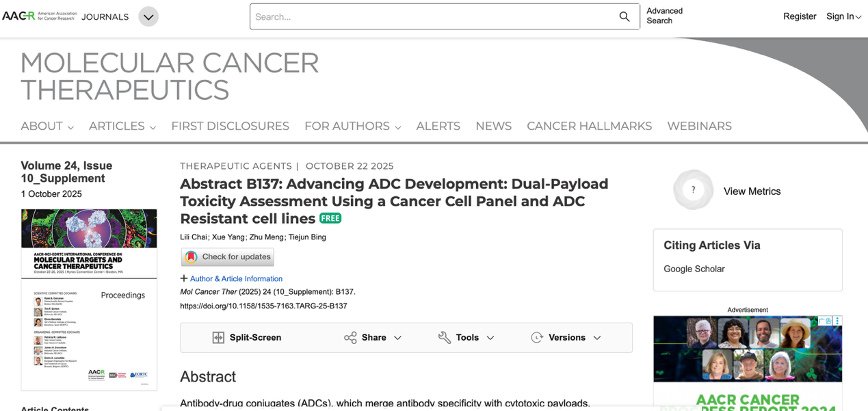868x411 pixels.
Task: Open the ARTICLES navigation menu
Action: coord(122,127)
